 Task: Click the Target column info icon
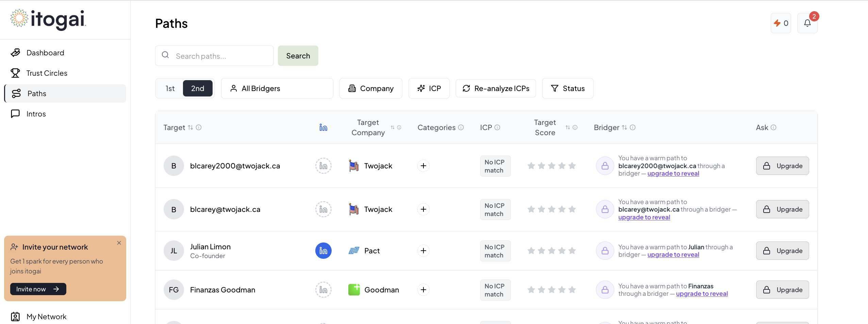(199, 127)
